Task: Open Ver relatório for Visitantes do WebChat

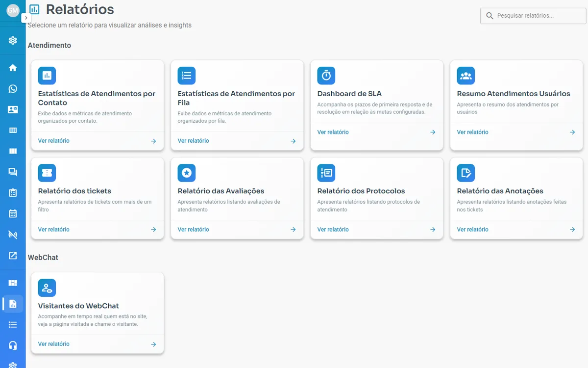Action: (x=54, y=344)
